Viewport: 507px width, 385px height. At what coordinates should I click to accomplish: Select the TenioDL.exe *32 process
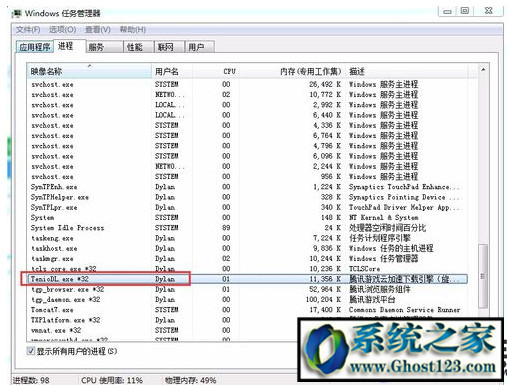pyautogui.click(x=247, y=279)
